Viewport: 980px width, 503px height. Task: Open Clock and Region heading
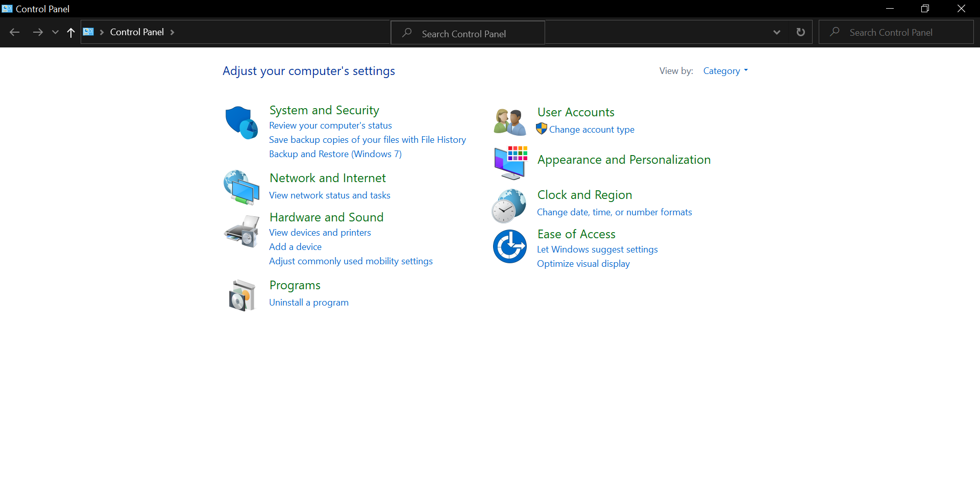pyautogui.click(x=584, y=195)
